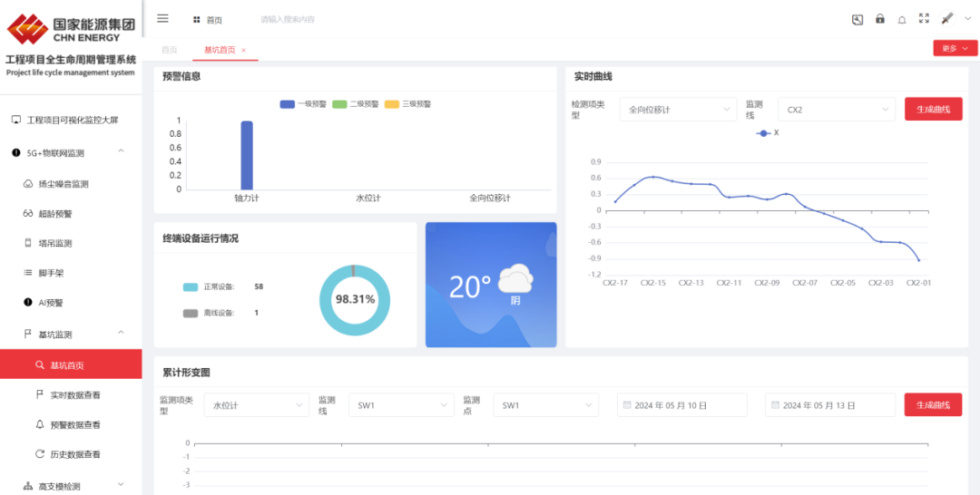This screenshot has width=980, height=495.
Task: Open the wrench tool icon in header
Action: tap(857, 19)
